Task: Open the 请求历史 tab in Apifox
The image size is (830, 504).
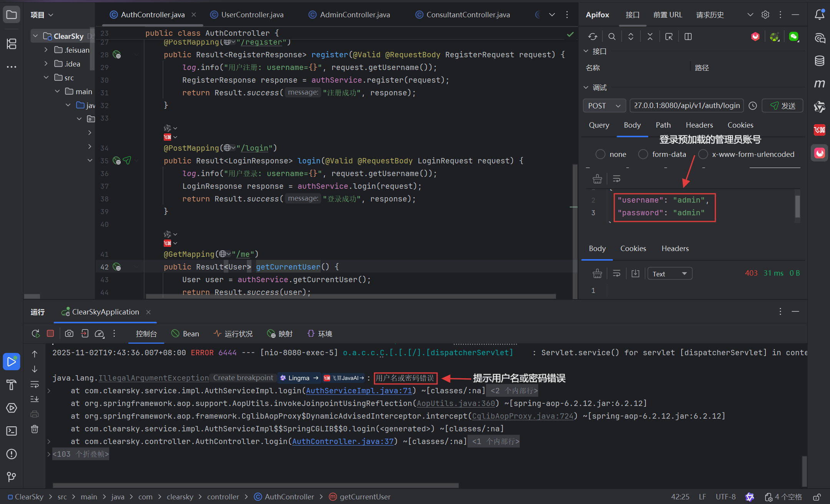Action: (710, 15)
